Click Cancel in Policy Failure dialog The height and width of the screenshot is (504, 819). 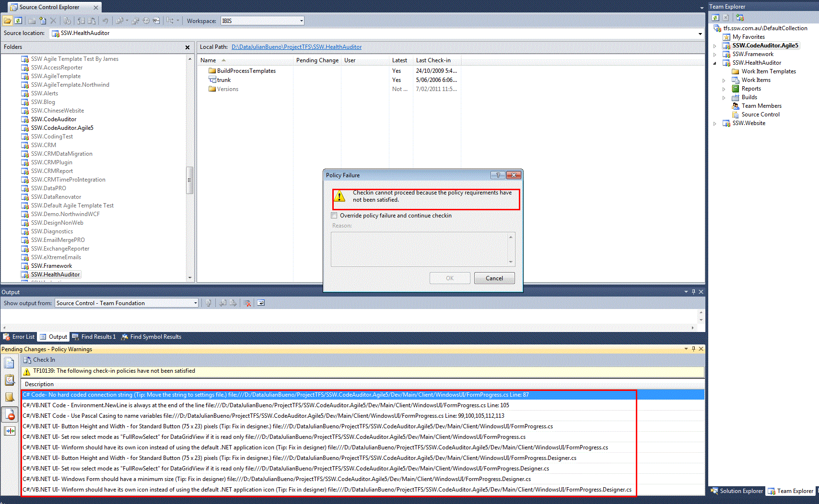click(x=494, y=278)
